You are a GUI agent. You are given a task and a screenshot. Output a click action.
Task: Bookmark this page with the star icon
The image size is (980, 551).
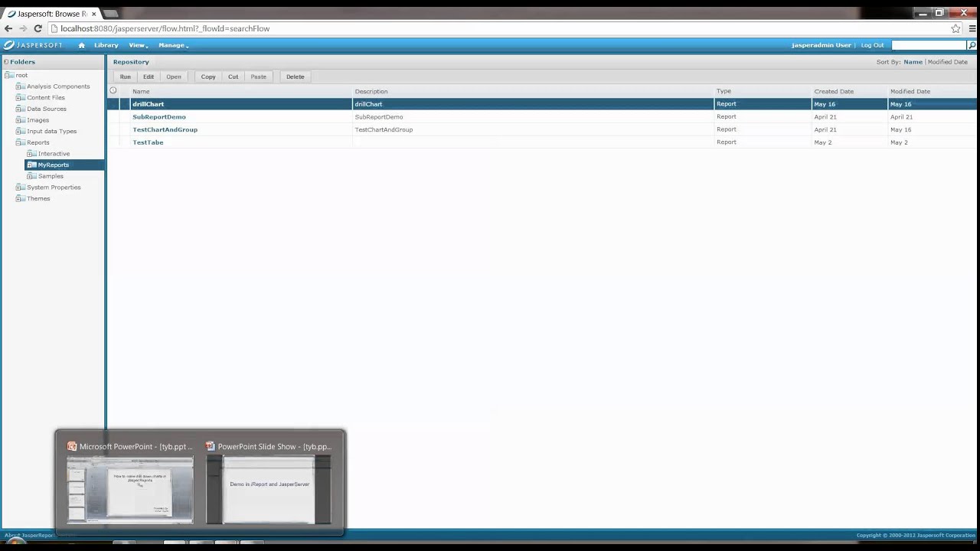click(955, 28)
